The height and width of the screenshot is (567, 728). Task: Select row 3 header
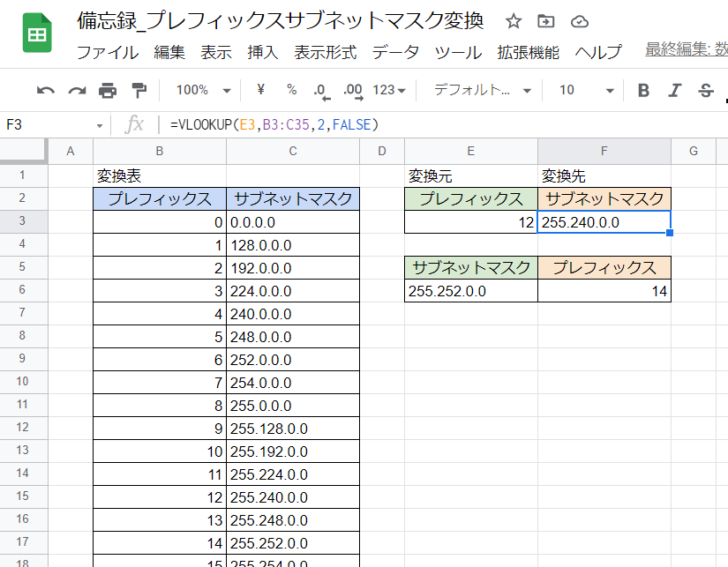(x=23, y=221)
